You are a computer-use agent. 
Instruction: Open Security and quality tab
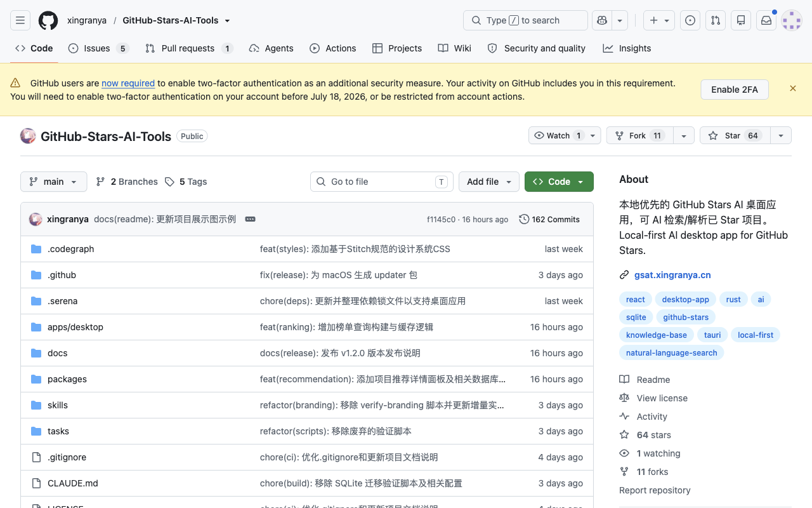coord(537,48)
